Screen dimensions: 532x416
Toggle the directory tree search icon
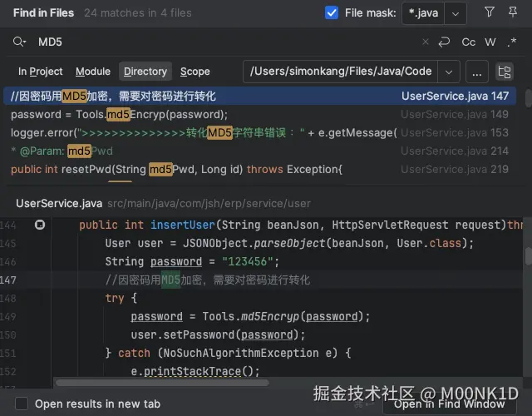tap(505, 72)
